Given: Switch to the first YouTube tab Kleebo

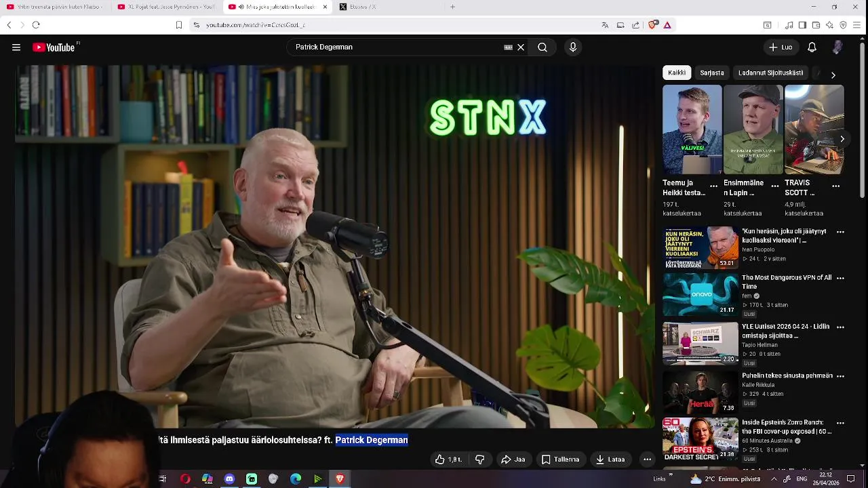Looking at the screenshot, I should (x=54, y=7).
